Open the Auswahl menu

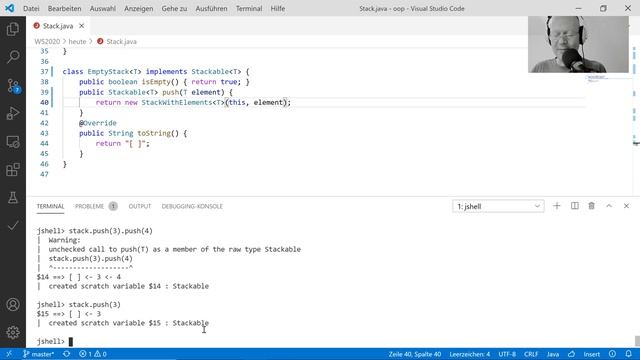pyautogui.click(x=102, y=8)
